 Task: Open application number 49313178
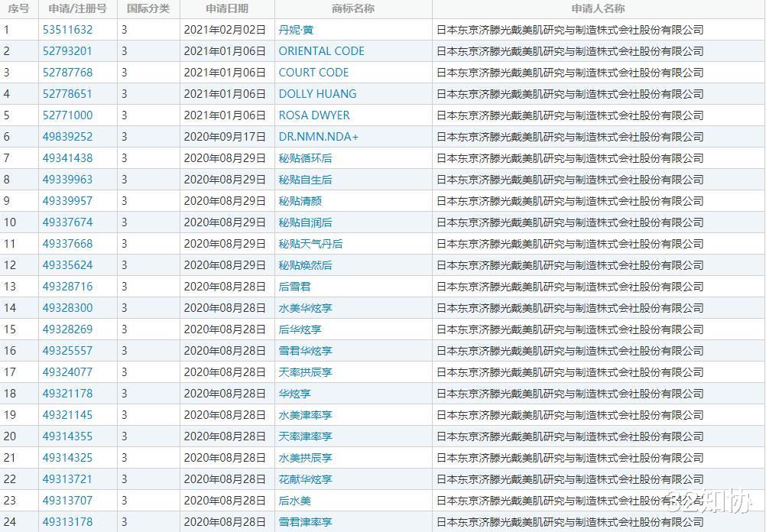coord(67,522)
